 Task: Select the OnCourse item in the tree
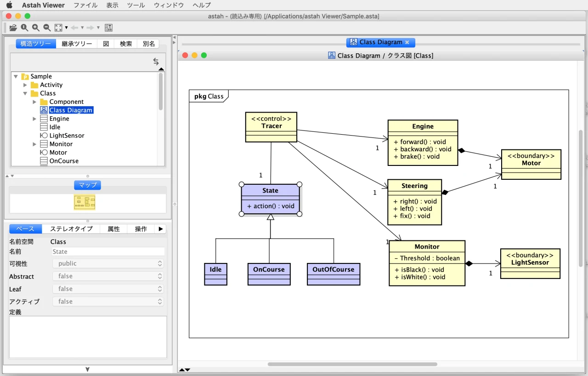64,161
